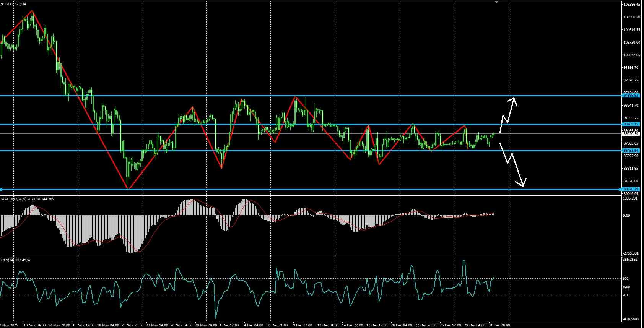Click the 106500.50 price scale value
Viewport: 644px width, 328px height.
click(x=632, y=17)
